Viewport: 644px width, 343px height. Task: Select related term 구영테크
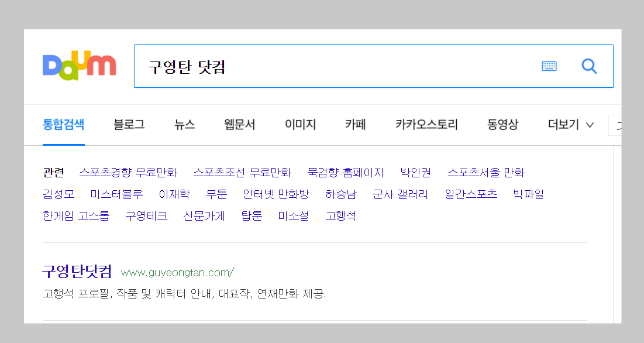click(x=146, y=215)
